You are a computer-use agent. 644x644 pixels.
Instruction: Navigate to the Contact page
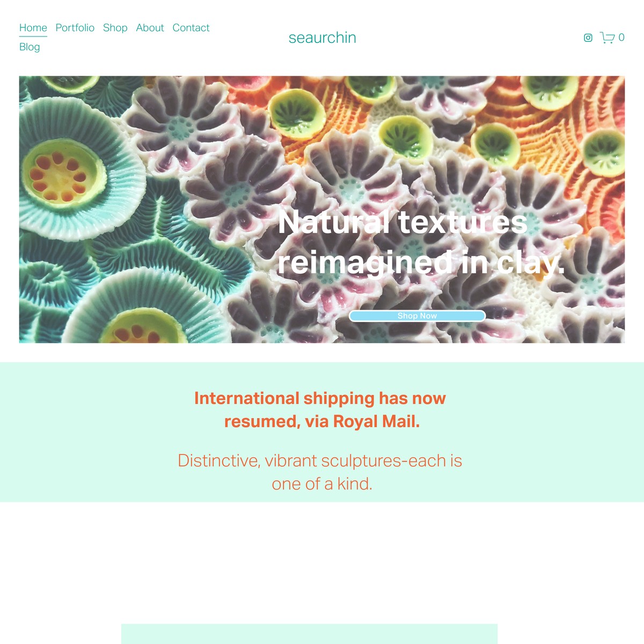191,28
